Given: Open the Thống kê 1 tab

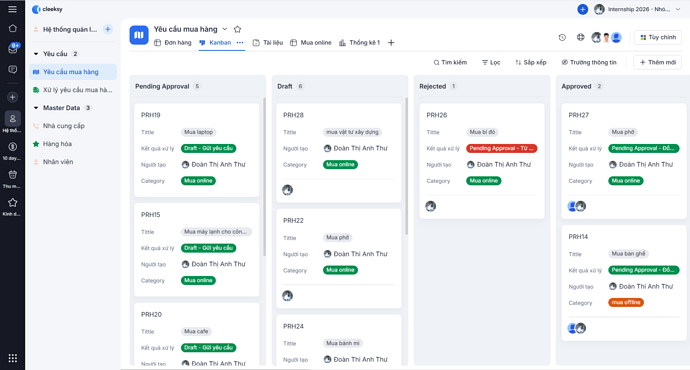Looking at the screenshot, I should pyautogui.click(x=360, y=43).
